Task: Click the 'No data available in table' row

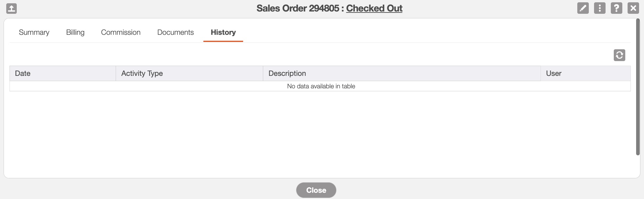Action: pos(321,86)
